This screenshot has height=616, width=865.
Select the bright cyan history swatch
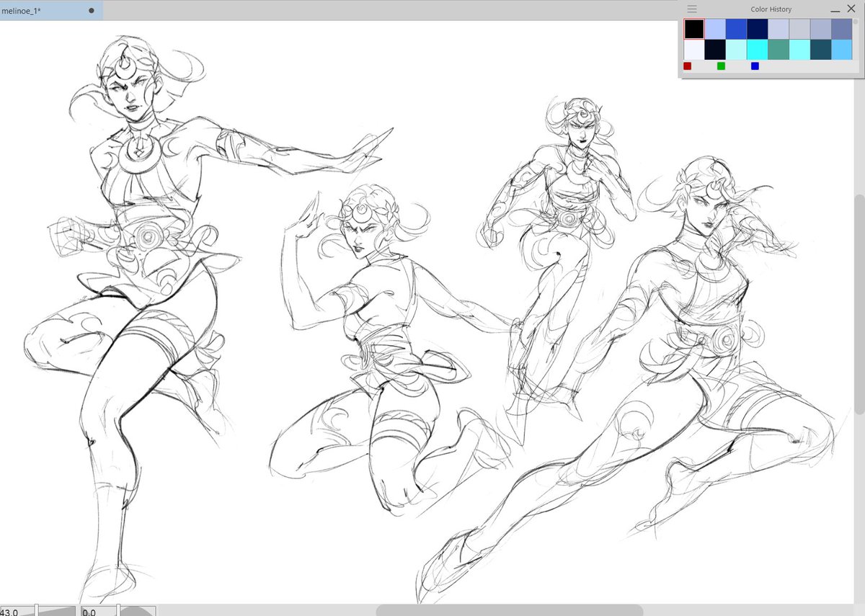(758, 50)
